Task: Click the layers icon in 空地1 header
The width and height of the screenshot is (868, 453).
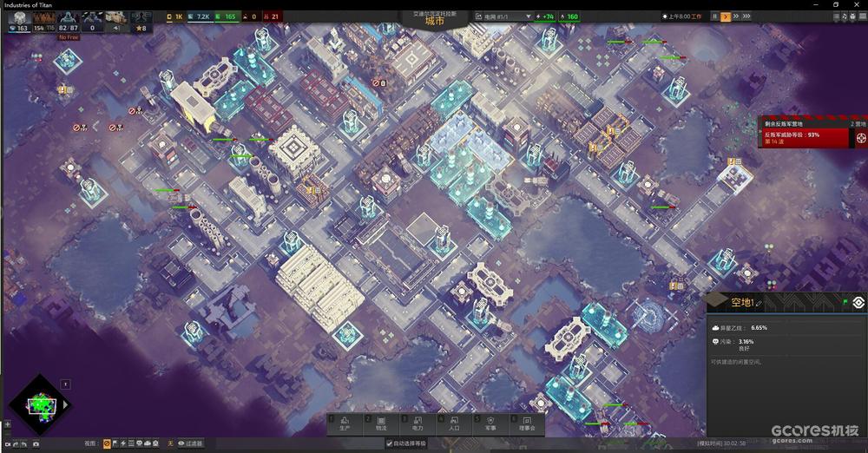Action: tap(858, 302)
